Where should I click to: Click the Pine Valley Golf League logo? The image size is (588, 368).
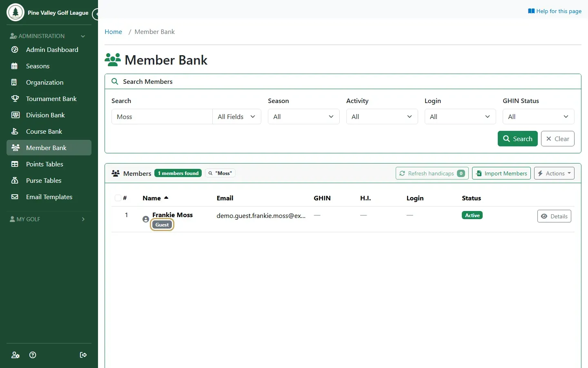point(16,12)
